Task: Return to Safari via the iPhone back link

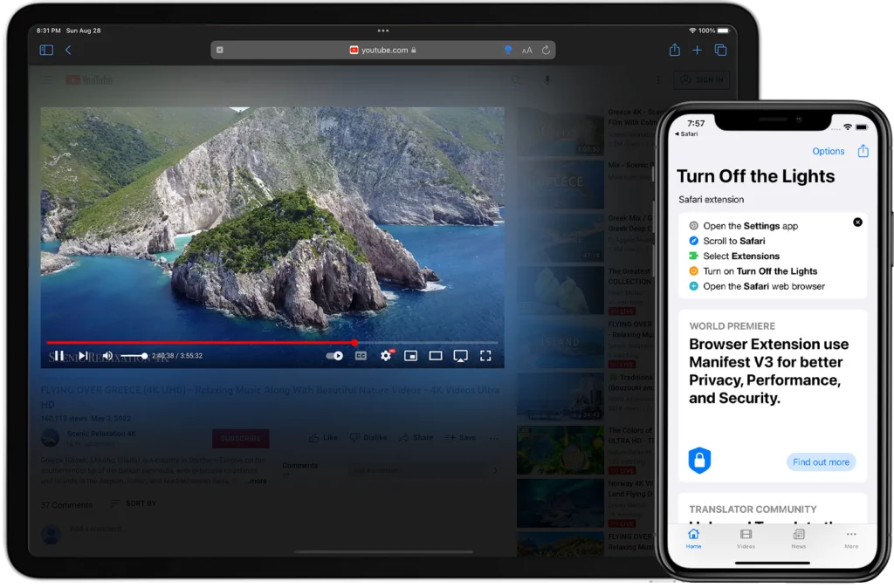Action: pyautogui.click(x=686, y=133)
